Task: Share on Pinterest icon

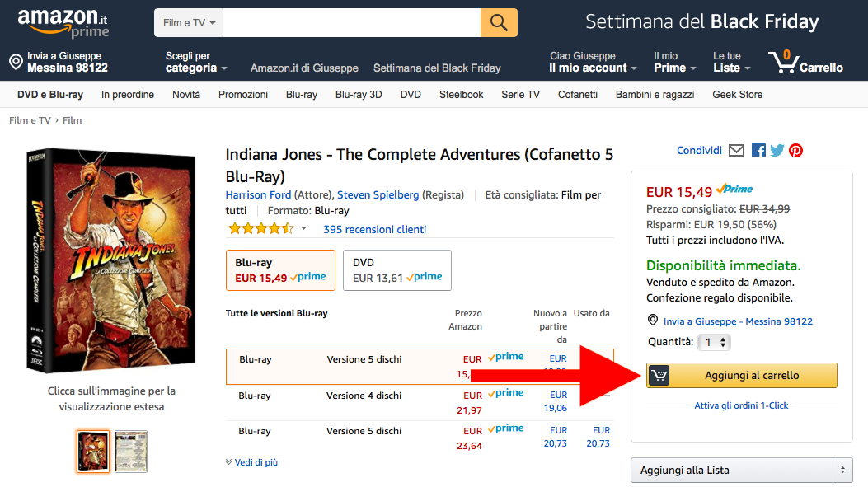Action: [796, 151]
